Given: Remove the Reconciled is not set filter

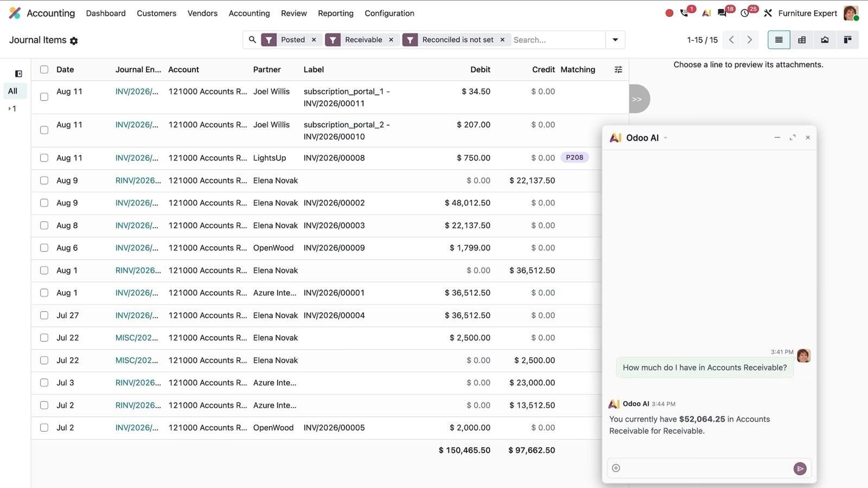Looking at the screenshot, I should [502, 40].
